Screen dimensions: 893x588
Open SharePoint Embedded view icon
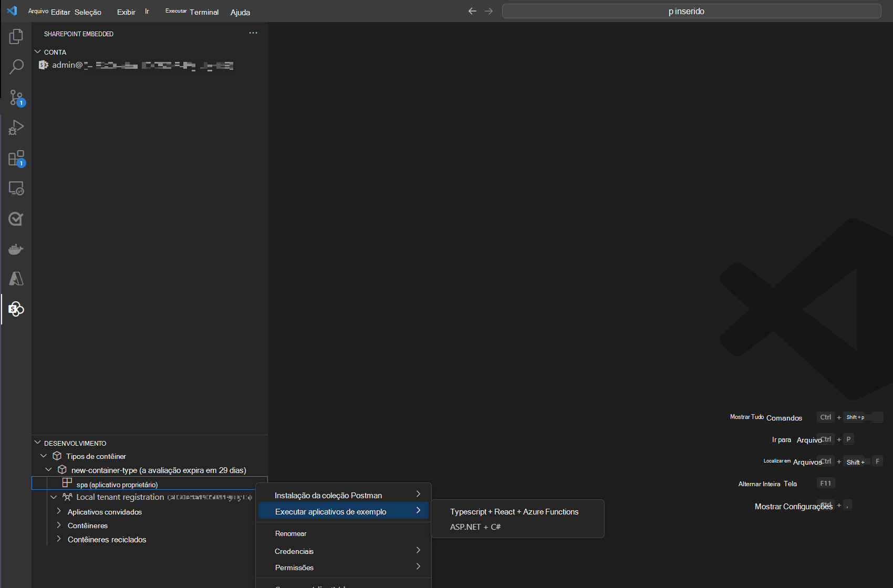[x=16, y=309]
